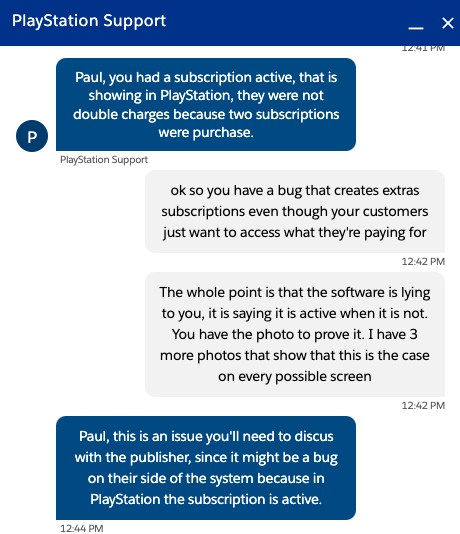This screenshot has height=534, width=460.
Task: Click the 12:42 PM timestamp below photos message
Action: pos(423,406)
